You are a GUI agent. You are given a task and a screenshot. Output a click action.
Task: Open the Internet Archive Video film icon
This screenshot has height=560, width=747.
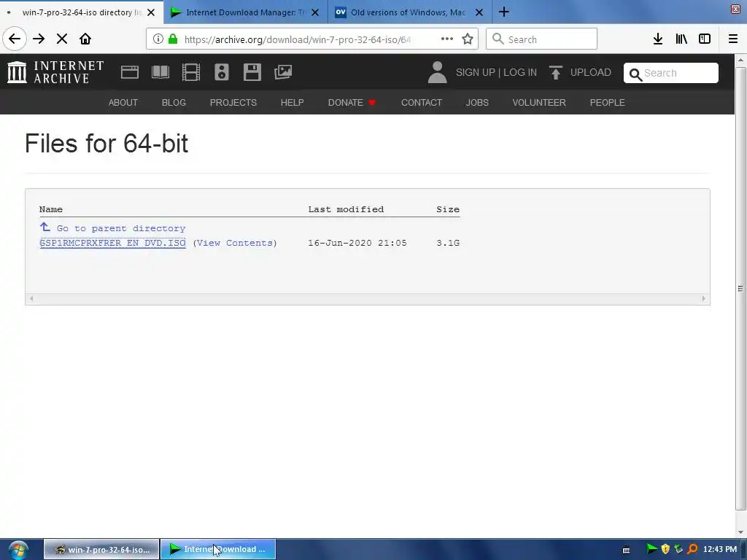(191, 72)
